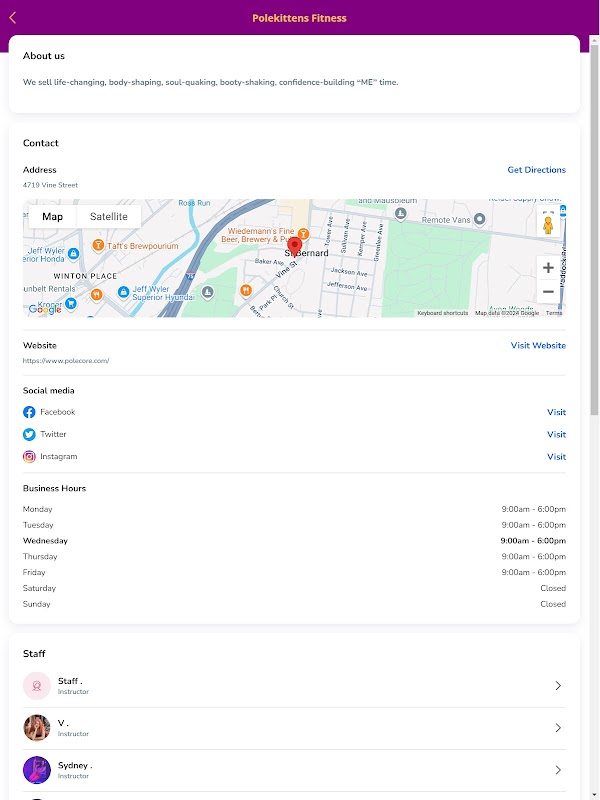This screenshot has height=800, width=600.
Task: Visit the Facebook page link
Action: (556, 412)
